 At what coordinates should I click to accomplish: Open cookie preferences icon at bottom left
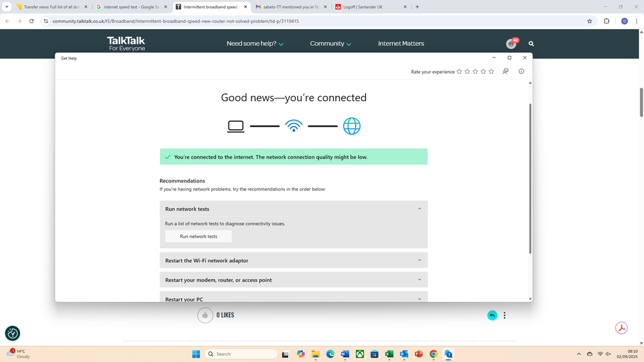(12, 333)
